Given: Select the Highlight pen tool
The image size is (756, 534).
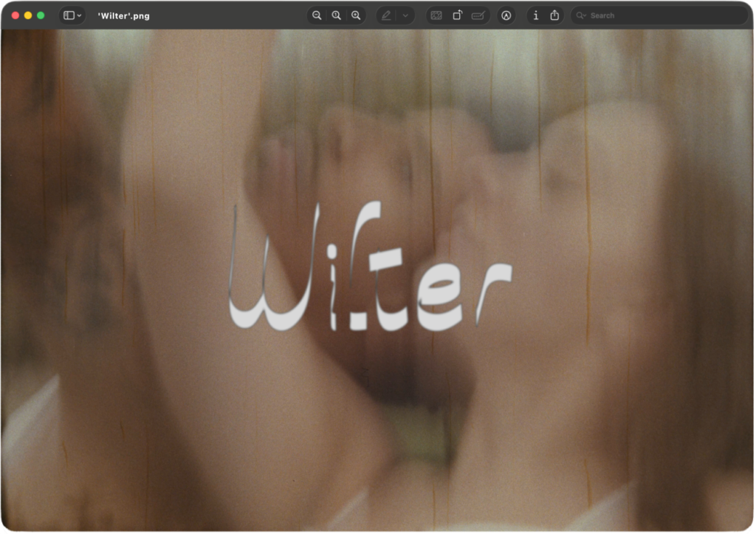Looking at the screenshot, I should point(386,16).
